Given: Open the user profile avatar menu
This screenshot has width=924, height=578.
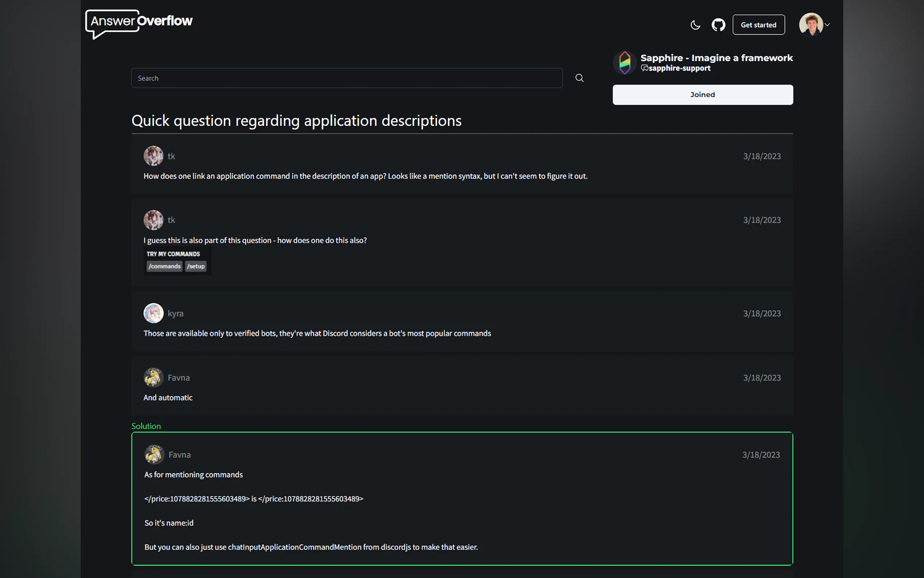Looking at the screenshot, I should (x=811, y=24).
